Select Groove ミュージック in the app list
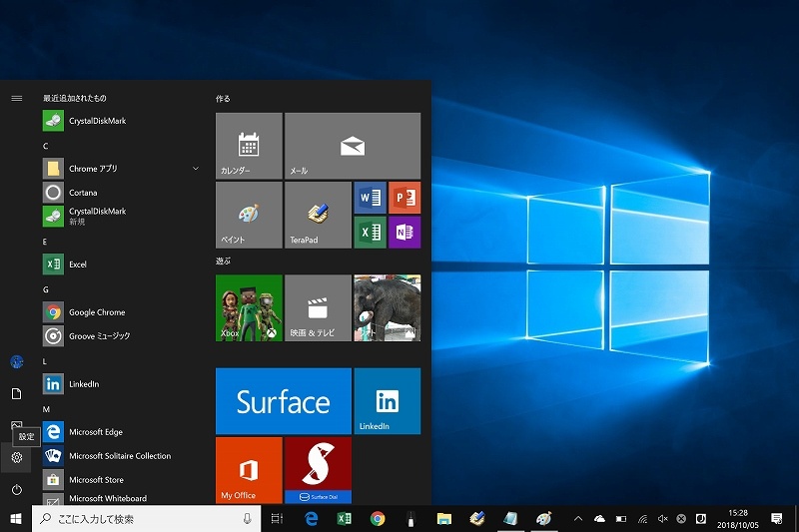Screen dimensions: 799x532 click(99, 336)
